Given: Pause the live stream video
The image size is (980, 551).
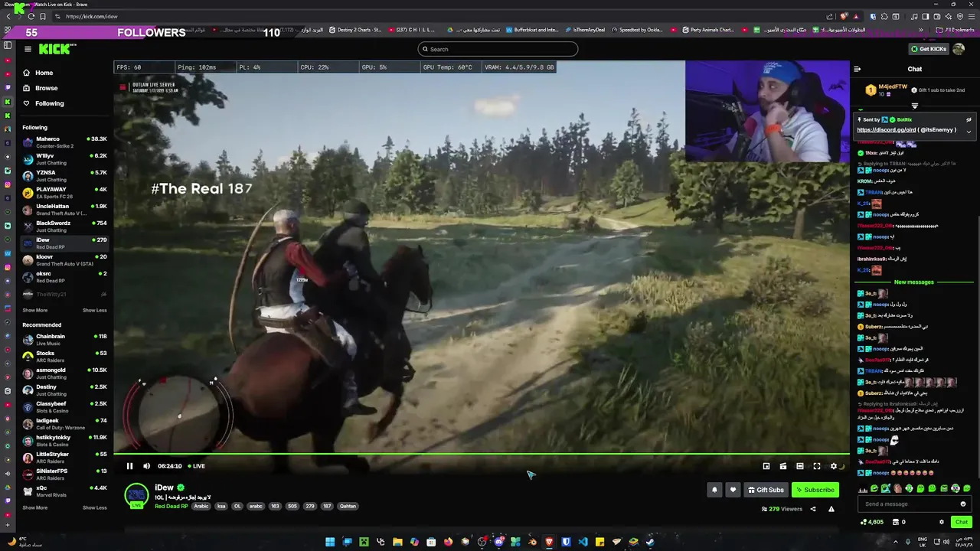Looking at the screenshot, I should pos(129,466).
